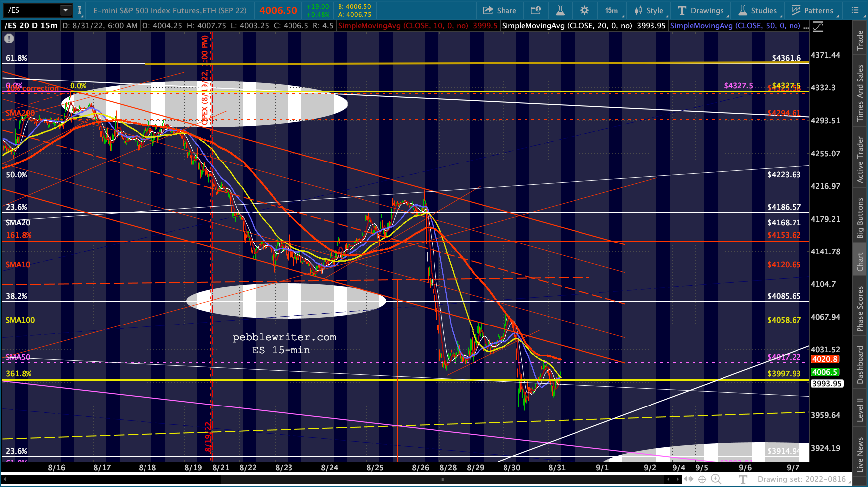
Task: Click the alert exclamation icon on chart
Action: pos(9,39)
